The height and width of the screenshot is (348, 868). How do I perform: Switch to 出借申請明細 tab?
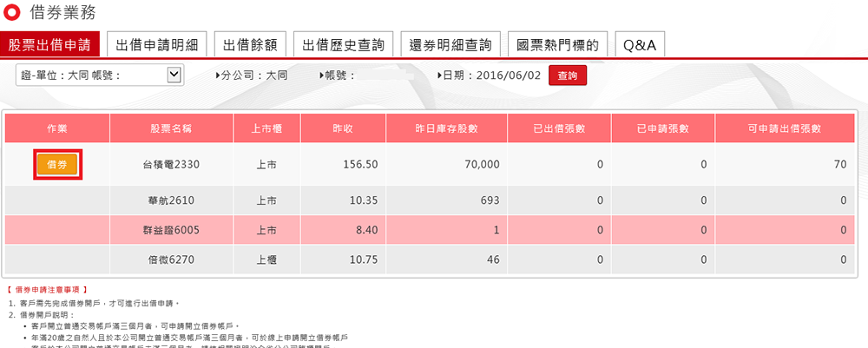156,45
